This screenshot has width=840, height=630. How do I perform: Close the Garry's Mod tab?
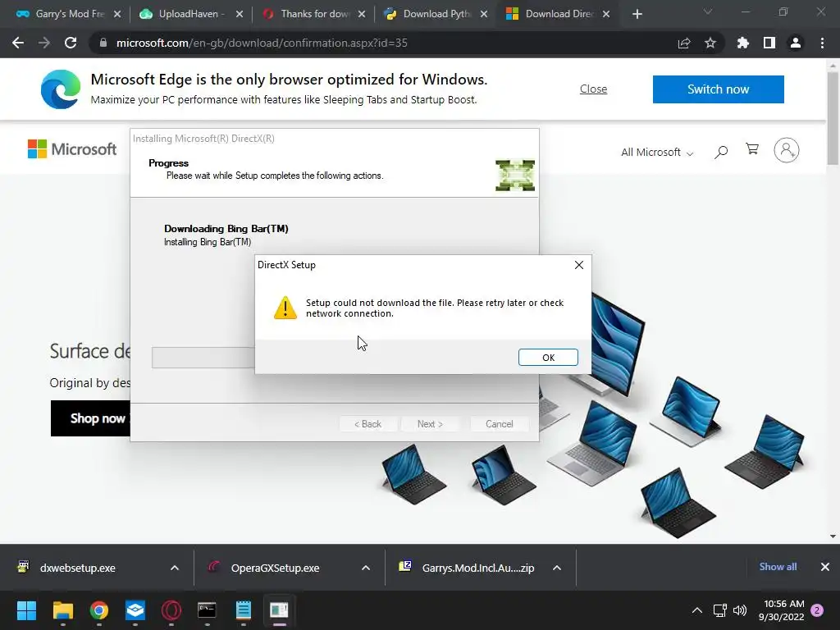(117, 14)
